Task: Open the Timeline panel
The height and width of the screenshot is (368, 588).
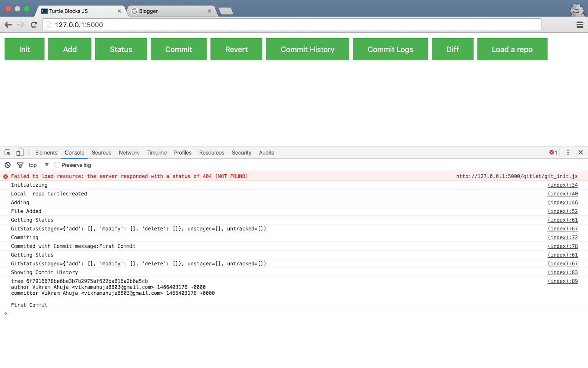Action: click(x=157, y=153)
